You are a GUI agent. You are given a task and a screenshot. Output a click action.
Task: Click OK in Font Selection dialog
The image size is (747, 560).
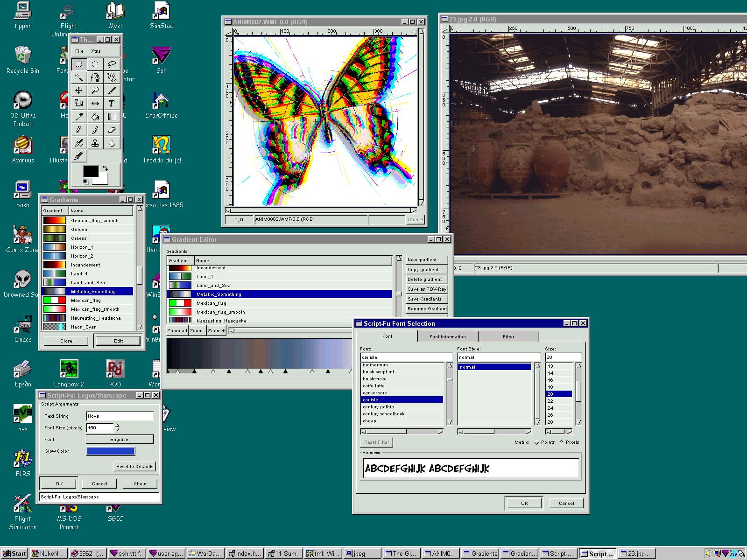click(x=524, y=503)
